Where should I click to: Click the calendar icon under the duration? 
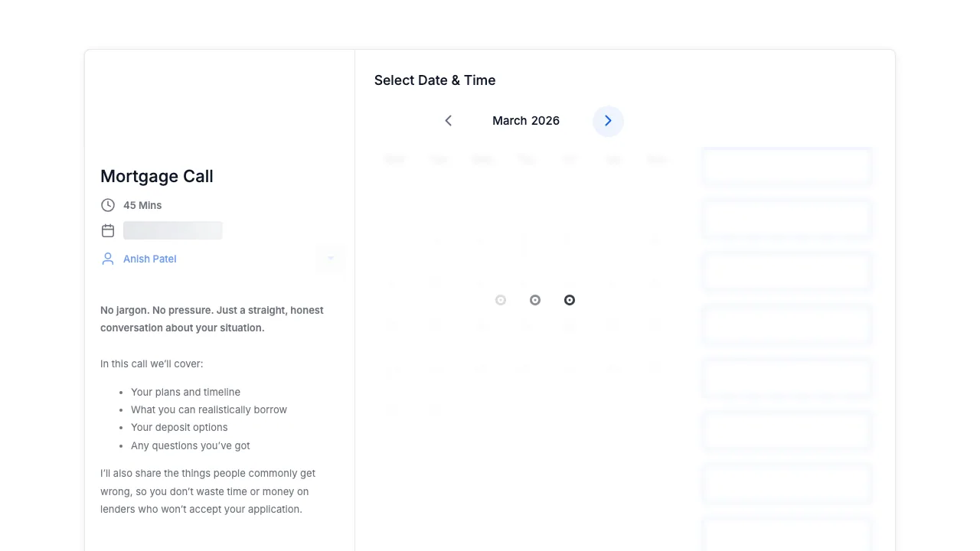click(108, 230)
